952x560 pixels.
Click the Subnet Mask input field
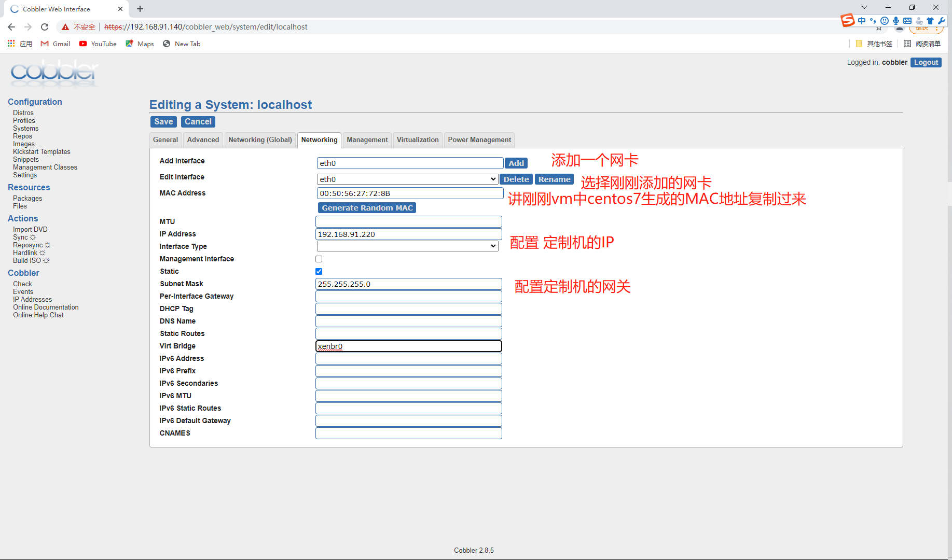(409, 284)
